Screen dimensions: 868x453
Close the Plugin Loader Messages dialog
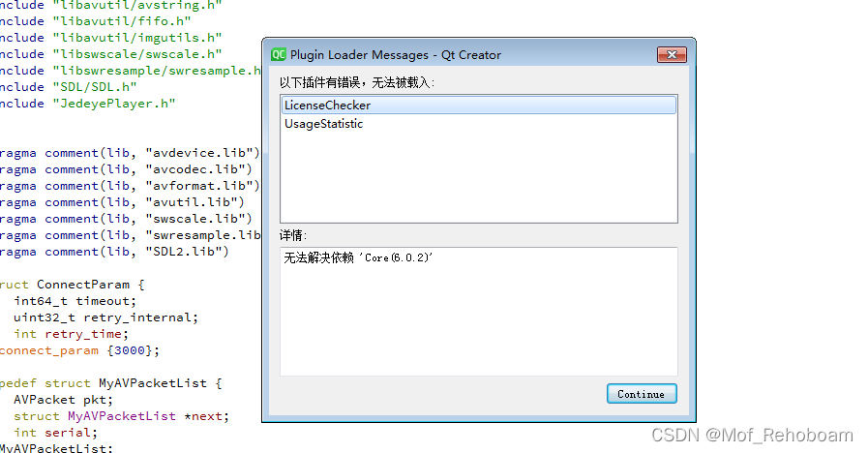672,55
